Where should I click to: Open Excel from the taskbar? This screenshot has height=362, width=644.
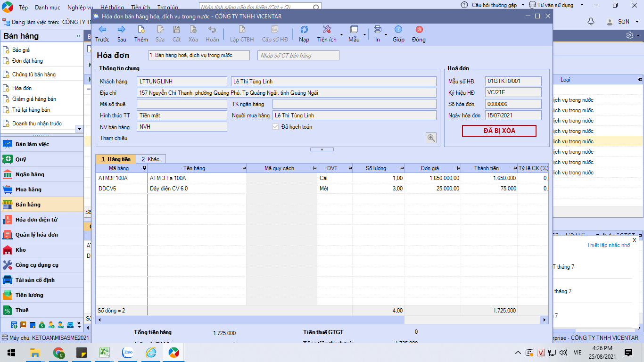(104, 353)
